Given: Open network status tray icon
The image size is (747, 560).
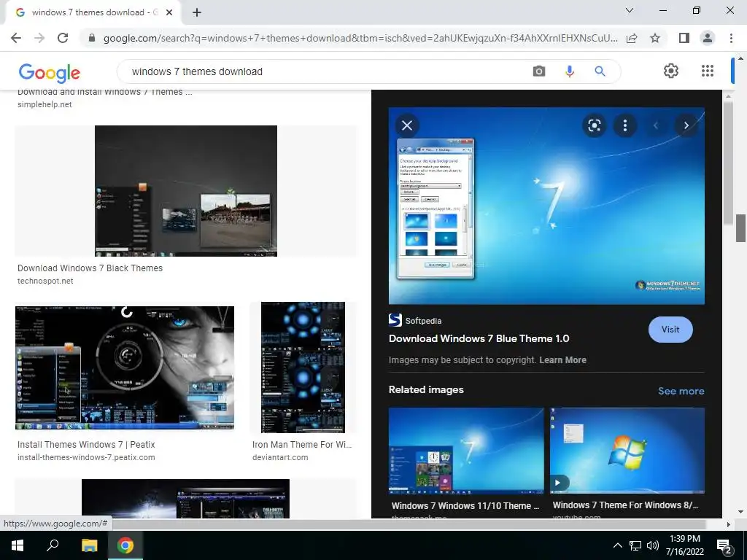Looking at the screenshot, I should (x=635, y=545).
